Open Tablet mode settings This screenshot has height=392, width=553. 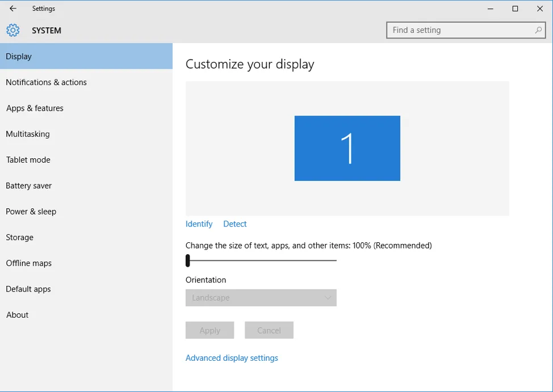point(28,159)
